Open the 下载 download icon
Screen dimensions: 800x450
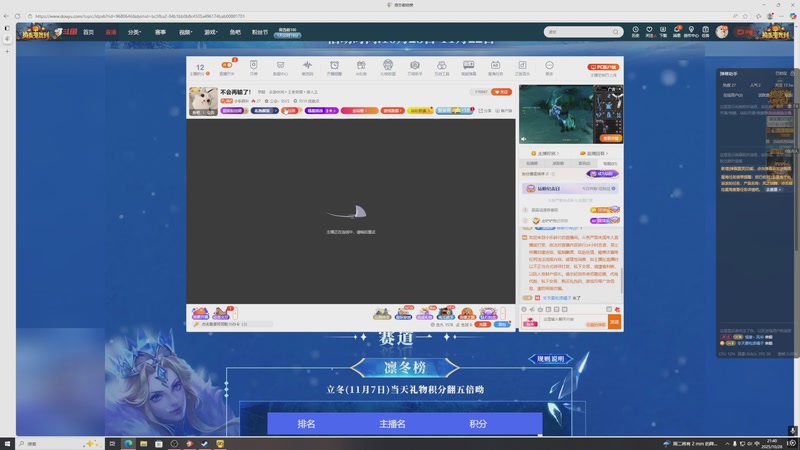663,32
